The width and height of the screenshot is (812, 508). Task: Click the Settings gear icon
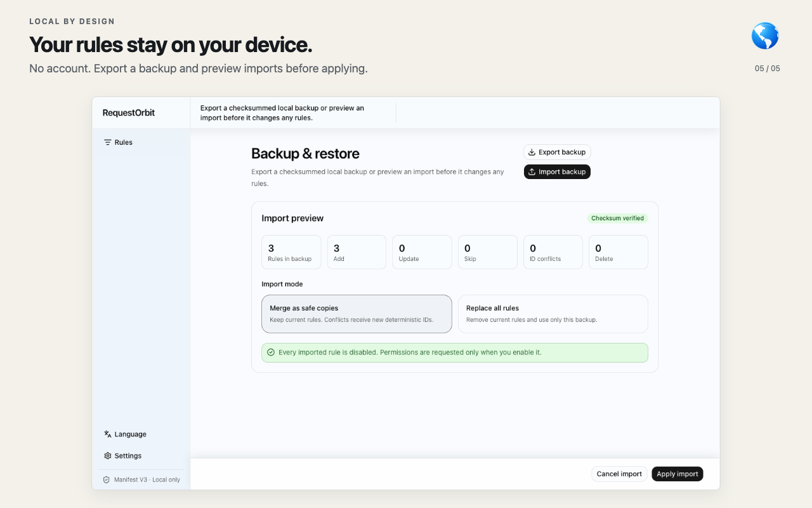108,456
